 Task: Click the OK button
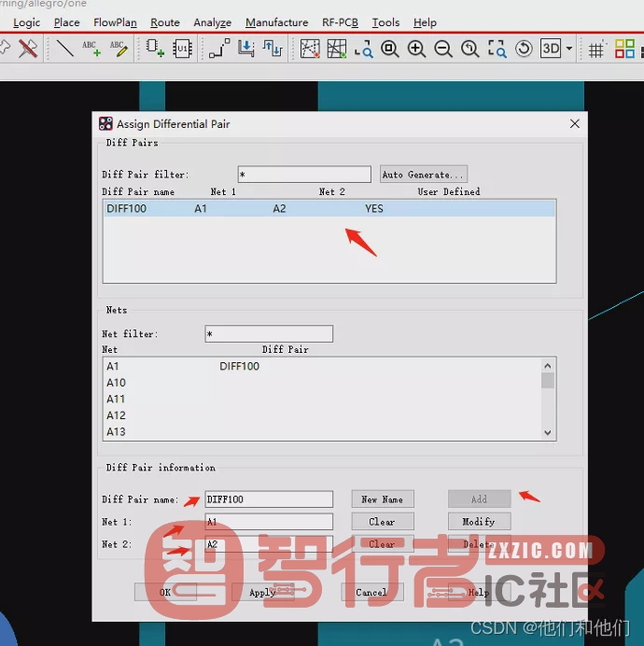165,592
